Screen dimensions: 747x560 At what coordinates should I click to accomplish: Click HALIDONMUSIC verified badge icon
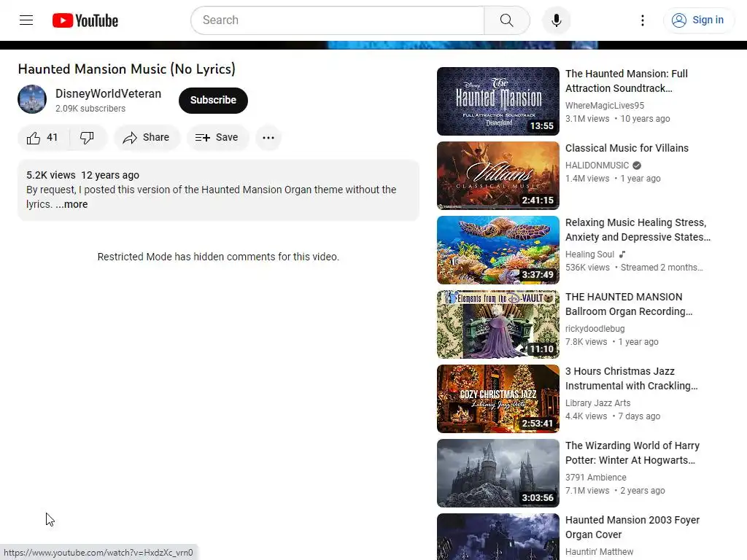coord(636,166)
